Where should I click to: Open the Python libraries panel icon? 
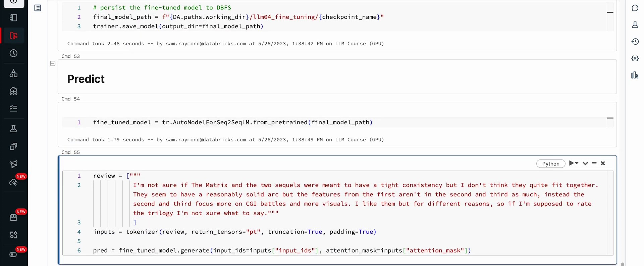[635, 75]
